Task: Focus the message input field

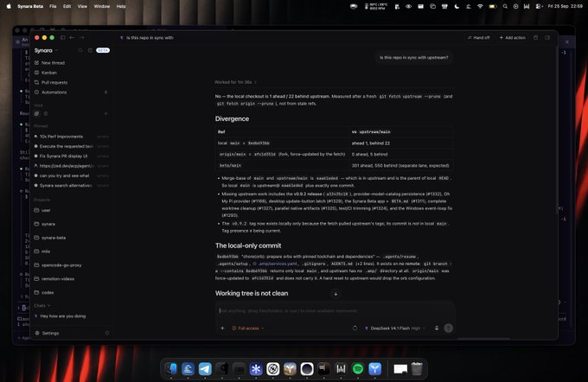Action: 335,311
